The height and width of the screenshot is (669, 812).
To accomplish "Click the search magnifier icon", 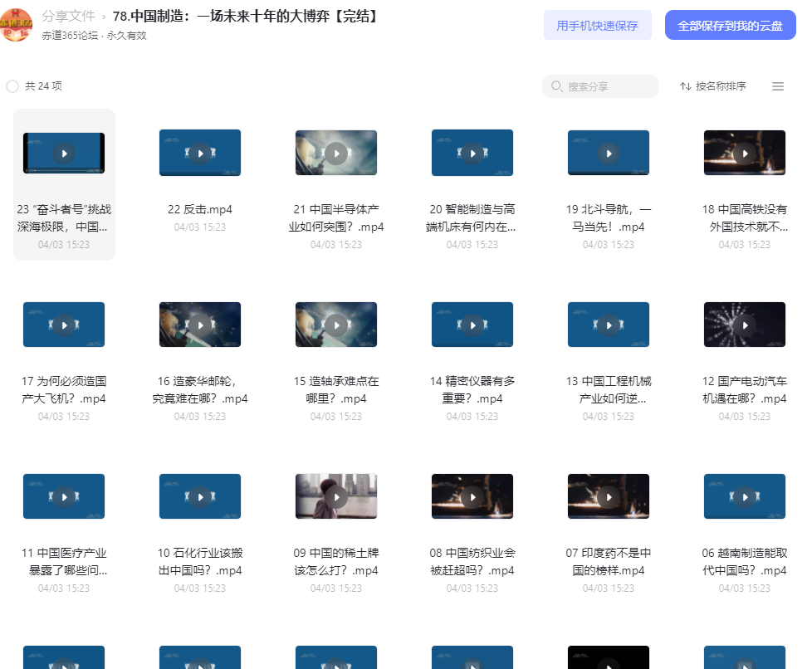I will (x=557, y=86).
